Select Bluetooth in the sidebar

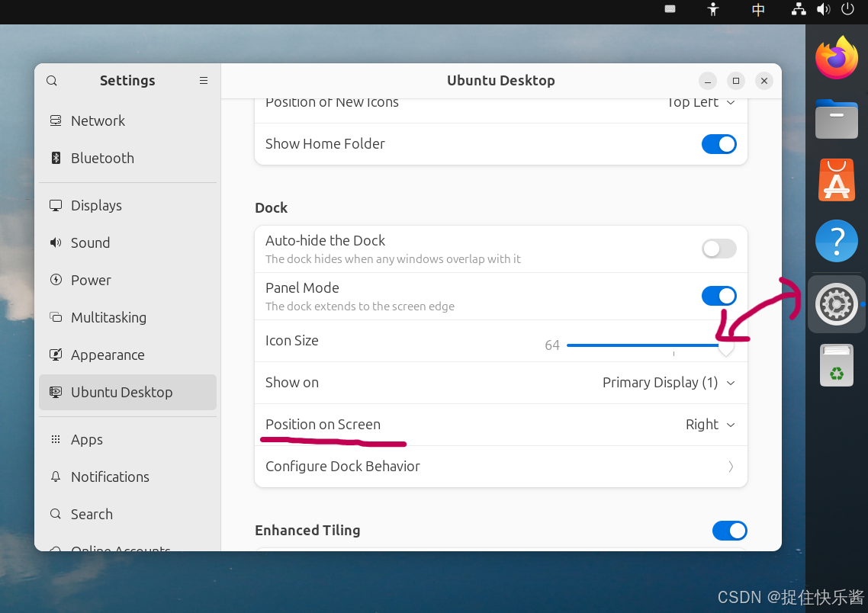pos(127,159)
